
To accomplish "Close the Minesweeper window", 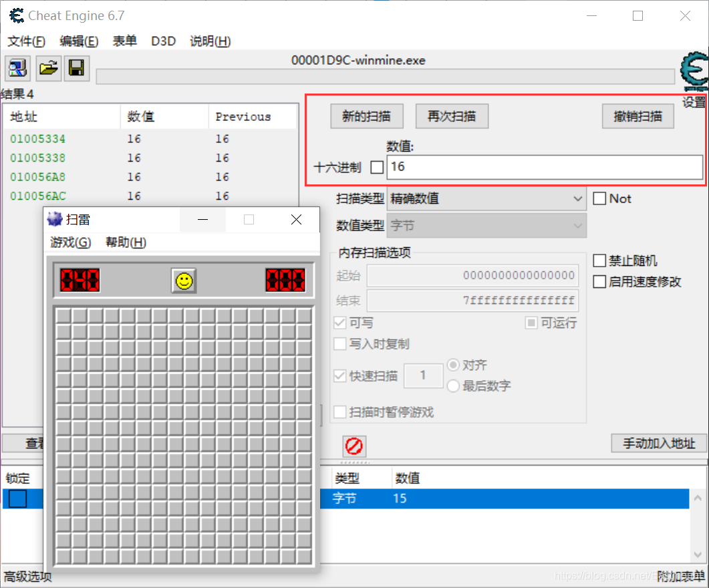I will pos(296,220).
